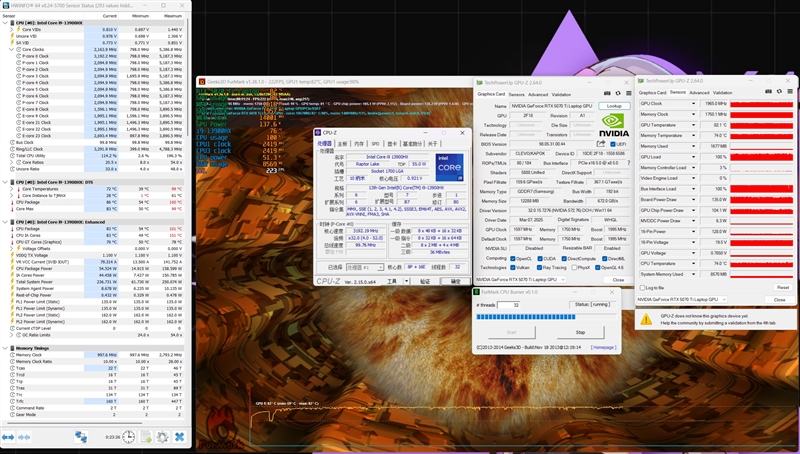Click the HWiNFO clock reset timer icon
The height and width of the screenshot is (454, 800).
tap(129, 437)
